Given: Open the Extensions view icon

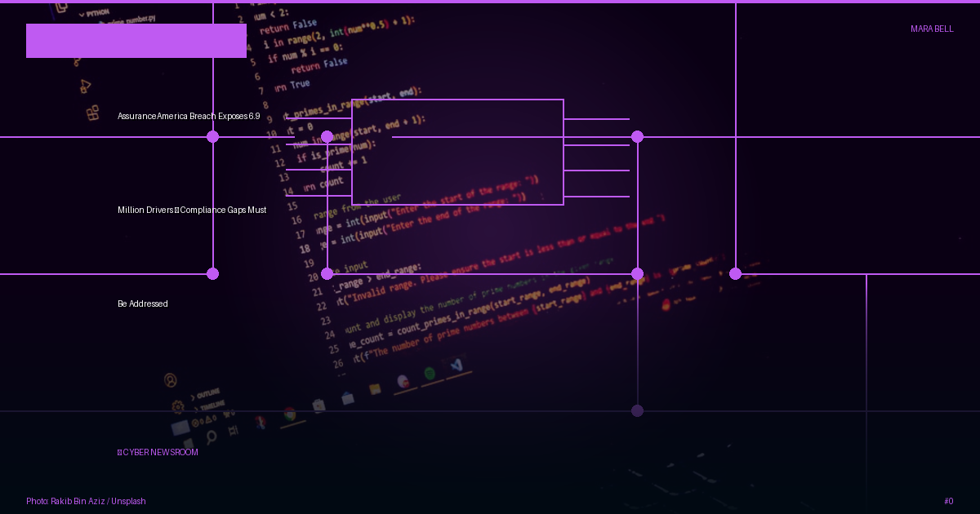Looking at the screenshot, I should 93,113.
